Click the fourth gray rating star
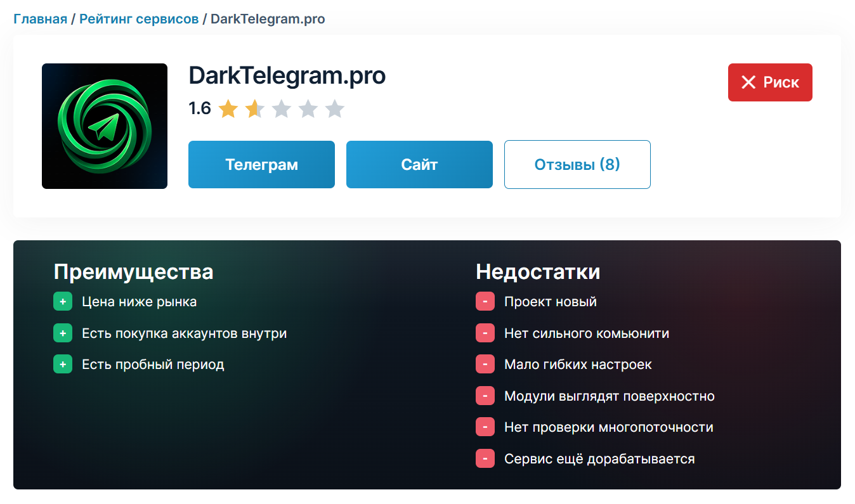 coord(308,109)
